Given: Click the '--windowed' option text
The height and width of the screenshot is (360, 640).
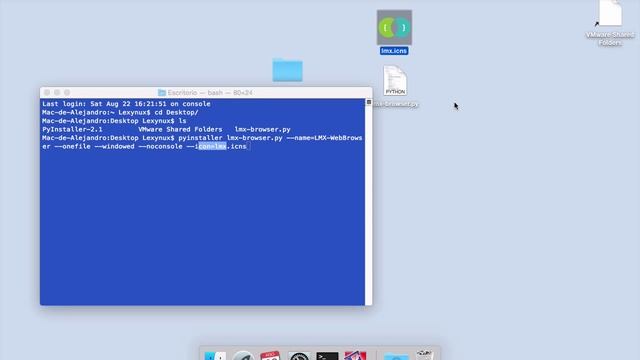Looking at the screenshot, I should tap(114, 147).
